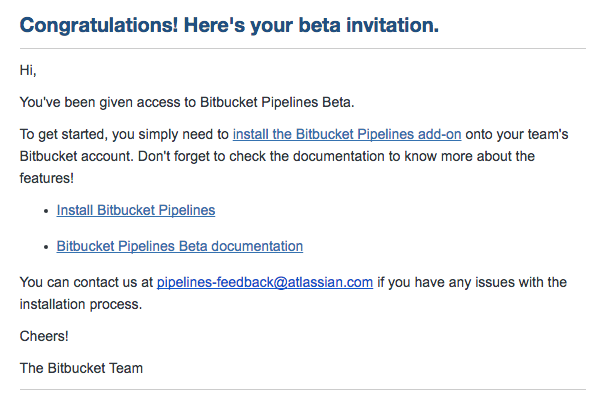The height and width of the screenshot is (409, 607).
Task: Click the horizontal divider below the heading
Action: (x=303, y=48)
